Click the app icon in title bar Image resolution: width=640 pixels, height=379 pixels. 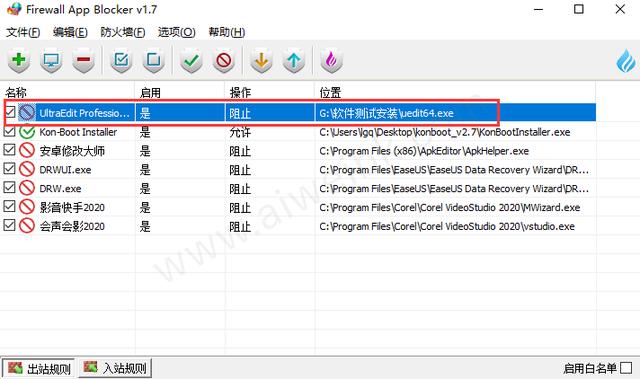(14, 9)
